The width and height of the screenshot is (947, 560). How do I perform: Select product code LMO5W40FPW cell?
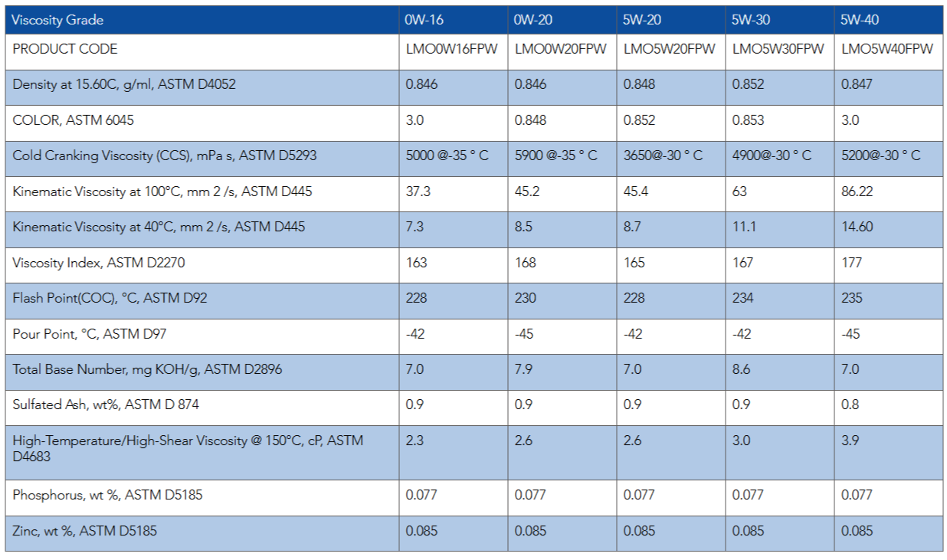click(887, 49)
